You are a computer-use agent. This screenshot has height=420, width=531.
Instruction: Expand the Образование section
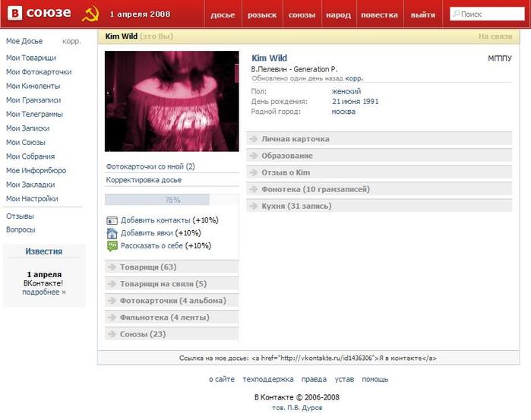(x=379, y=156)
